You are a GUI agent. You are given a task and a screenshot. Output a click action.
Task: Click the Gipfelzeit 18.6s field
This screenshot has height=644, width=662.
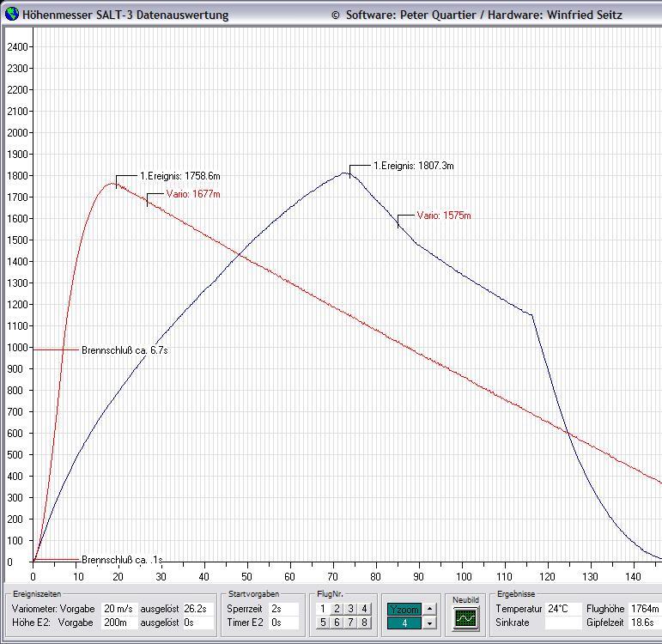click(x=644, y=623)
